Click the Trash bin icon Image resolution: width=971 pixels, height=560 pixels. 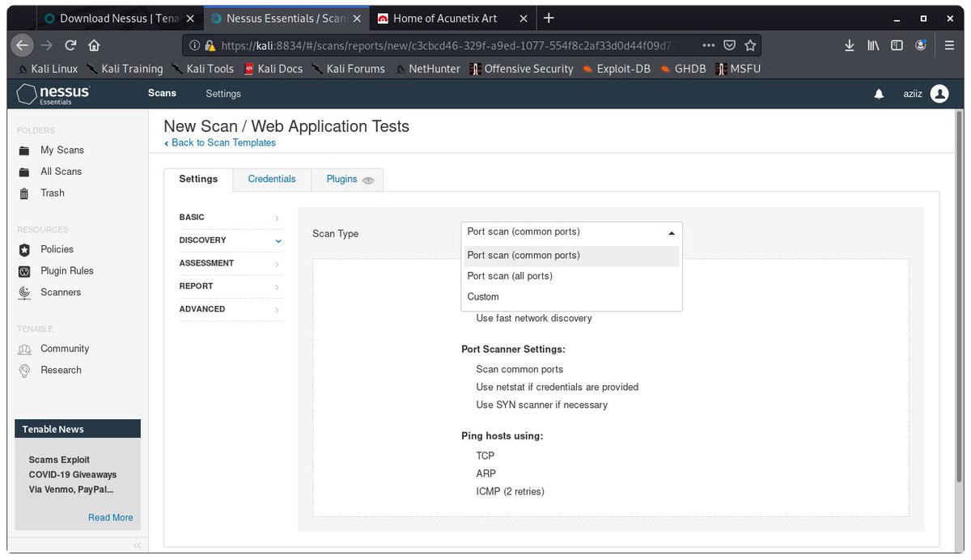(24, 193)
